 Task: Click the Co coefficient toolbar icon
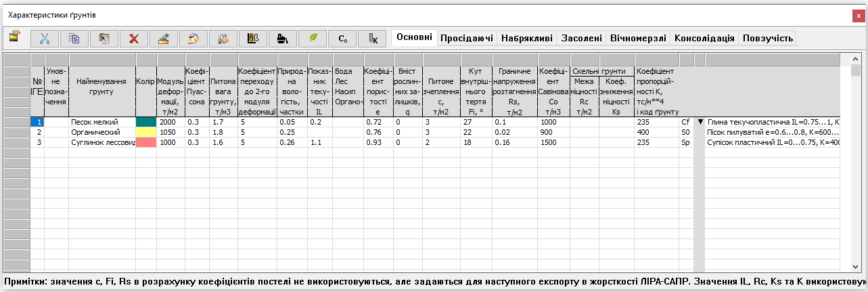pos(342,39)
